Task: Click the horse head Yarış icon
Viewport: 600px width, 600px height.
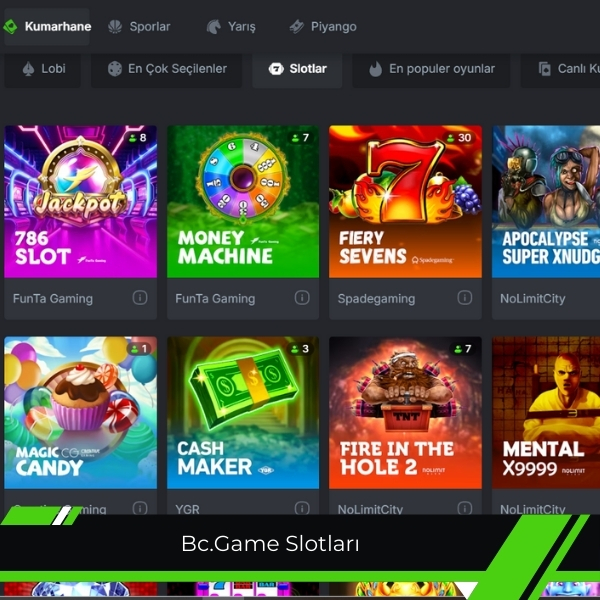Action: pyautogui.click(x=214, y=26)
